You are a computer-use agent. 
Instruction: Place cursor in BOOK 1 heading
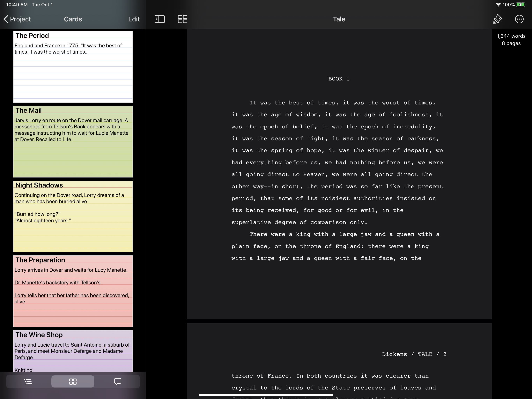tap(339, 79)
